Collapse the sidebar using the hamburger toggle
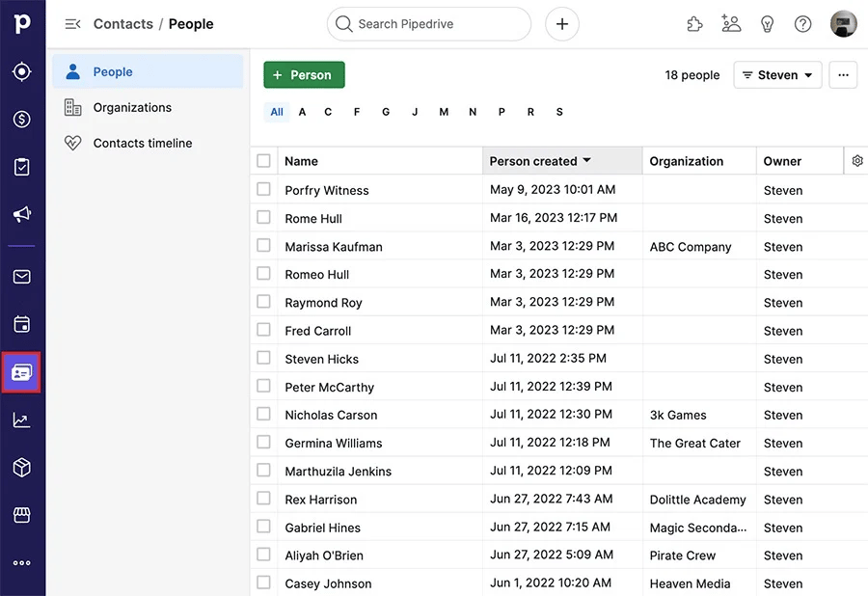This screenshot has height=596, width=868. [x=72, y=24]
